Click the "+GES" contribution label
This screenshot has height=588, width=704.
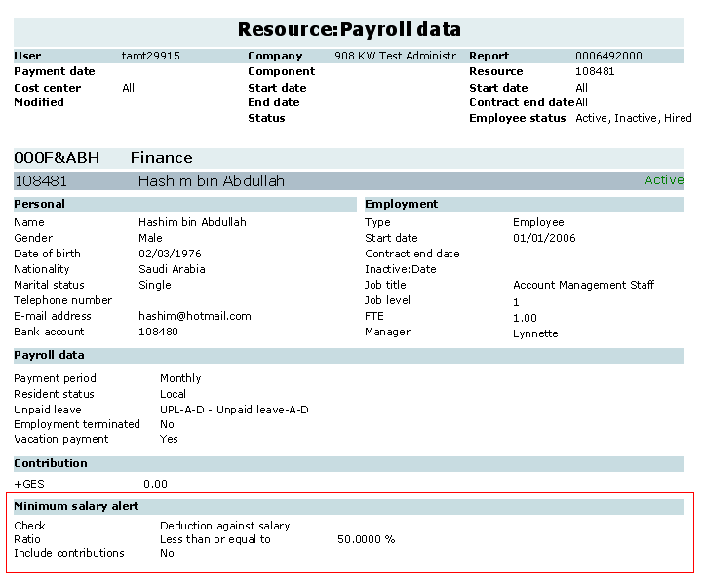click(29, 484)
